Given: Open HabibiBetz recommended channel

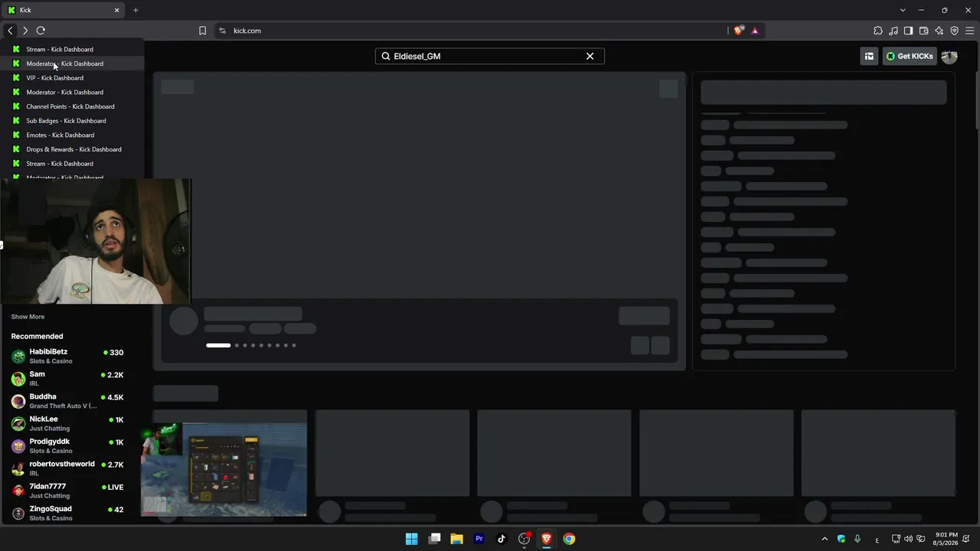Looking at the screenshot, I should 67,356.
